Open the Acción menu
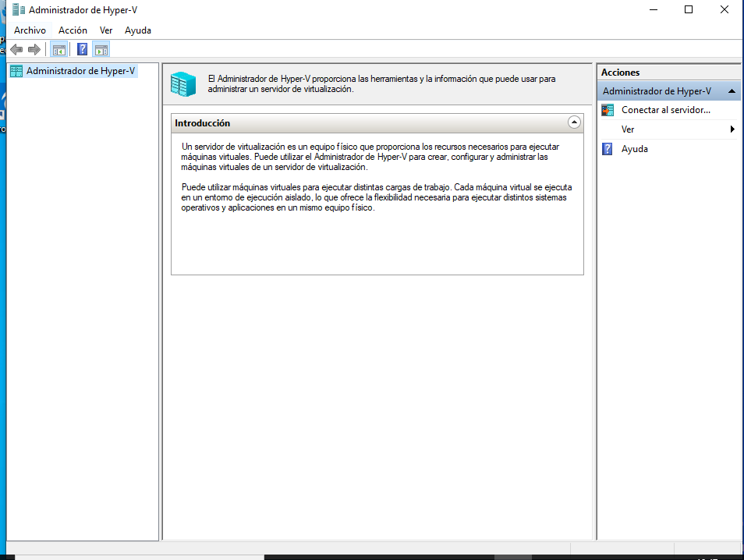 click(x=73, y=30)
